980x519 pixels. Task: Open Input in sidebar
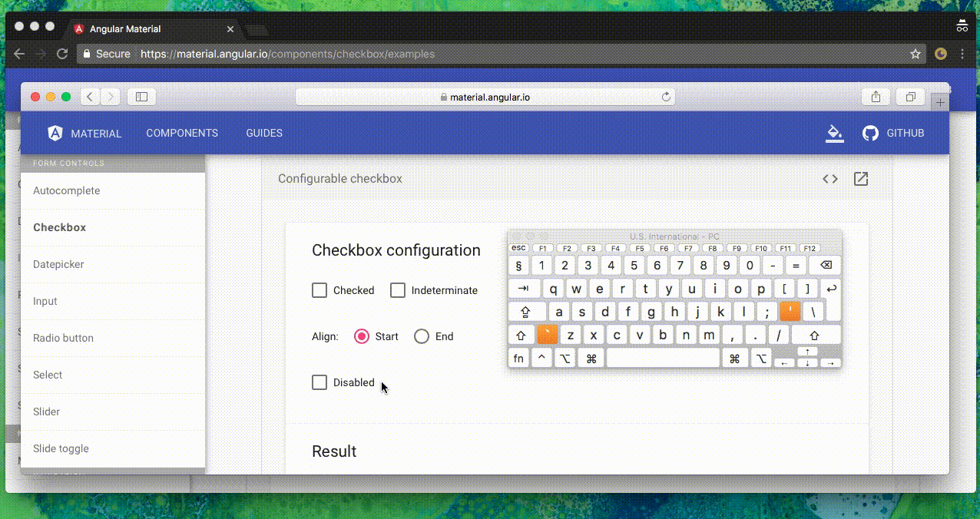click(x=113, y=301)
